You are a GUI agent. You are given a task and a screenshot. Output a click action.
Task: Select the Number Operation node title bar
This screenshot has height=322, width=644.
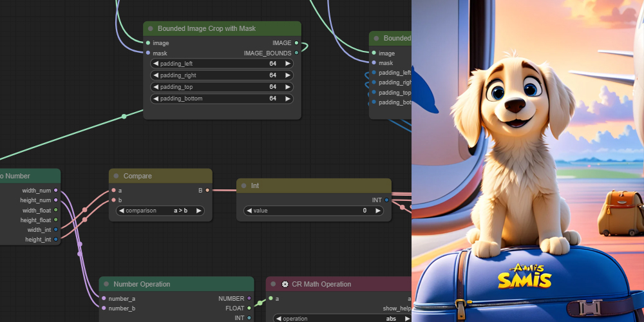coord(176,284)
